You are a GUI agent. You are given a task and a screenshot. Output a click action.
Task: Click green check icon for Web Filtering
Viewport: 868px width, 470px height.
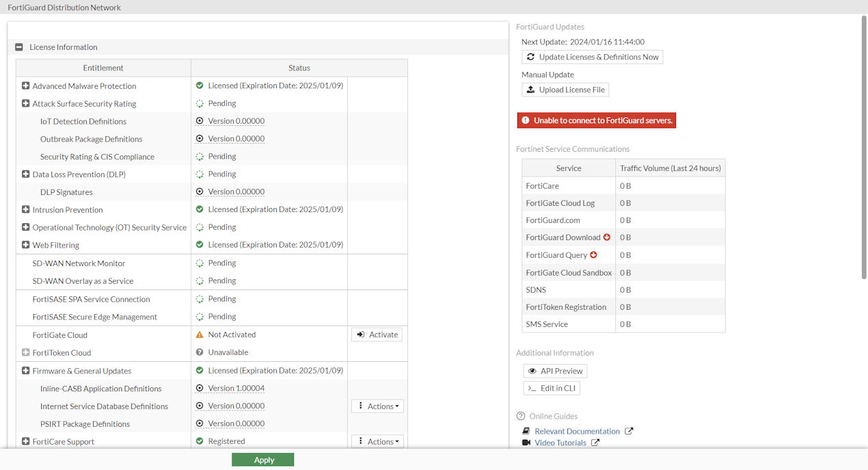pos(200,244)
